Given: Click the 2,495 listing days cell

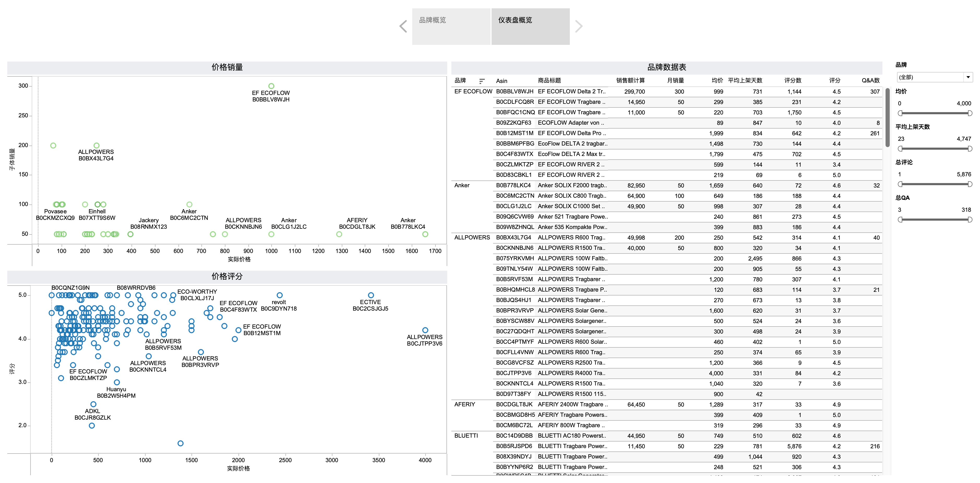Looking at the screenshot, I should click(755, 259).
